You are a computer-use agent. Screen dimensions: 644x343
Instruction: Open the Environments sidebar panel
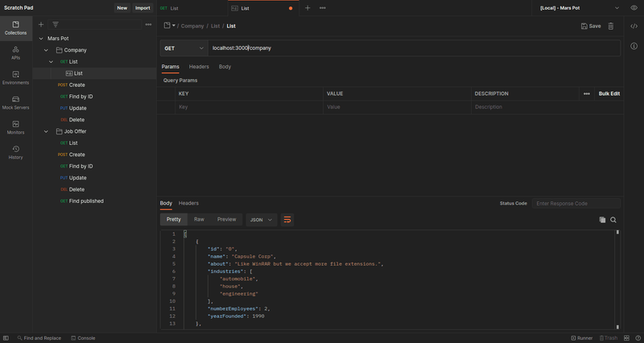[15, 78]
